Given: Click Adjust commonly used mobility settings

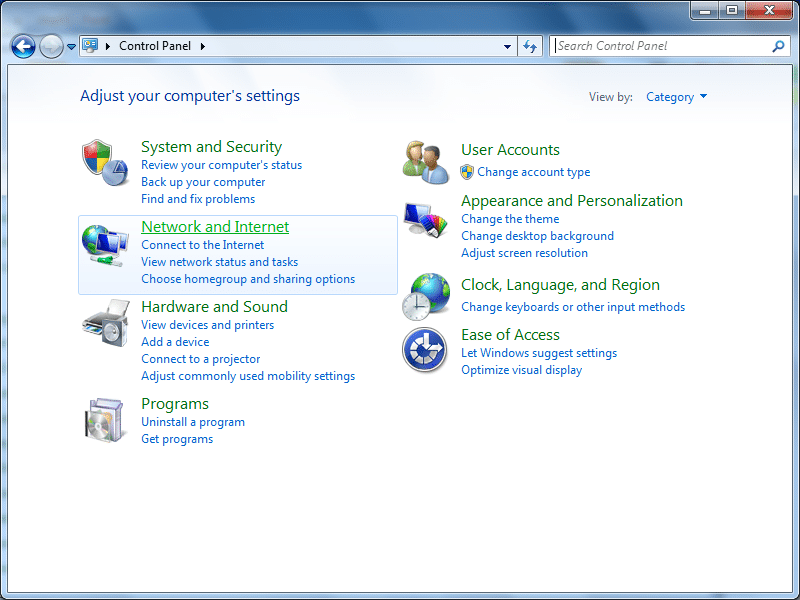Looking at the screenshot, I should tap(248, 376).
